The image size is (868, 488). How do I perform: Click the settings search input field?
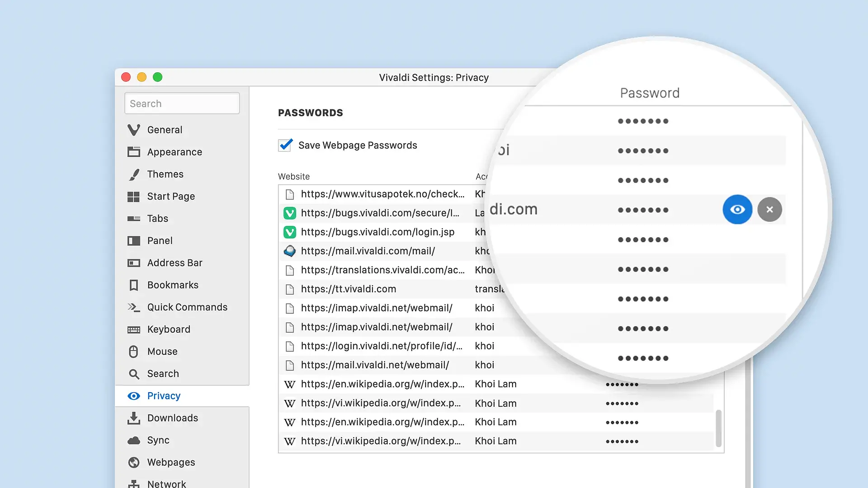181,103
